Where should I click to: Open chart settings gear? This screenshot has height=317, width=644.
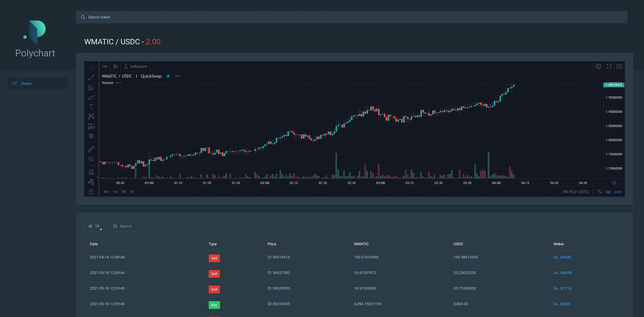(598, 66)
